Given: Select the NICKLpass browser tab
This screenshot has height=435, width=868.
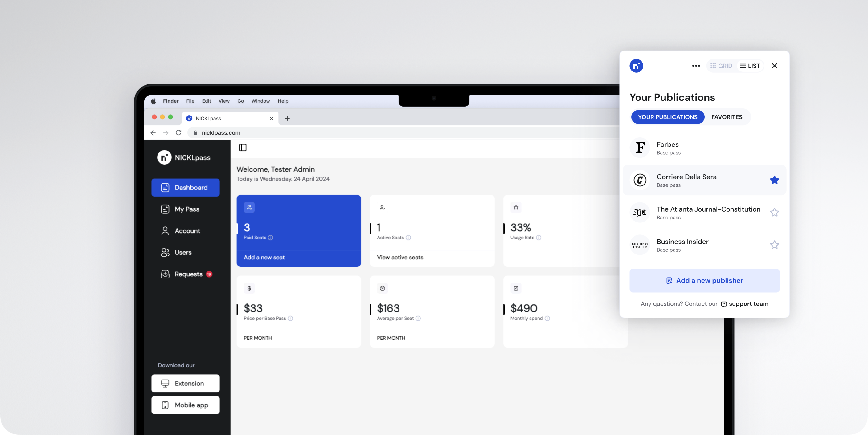Looking at the screenshot, I should (230, 119).
